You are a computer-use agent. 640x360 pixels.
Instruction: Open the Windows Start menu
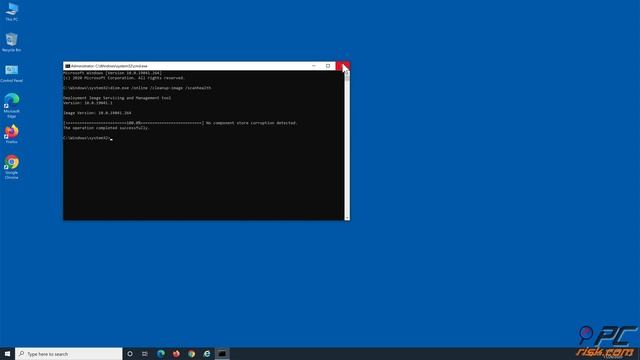(x=7, y=354)
